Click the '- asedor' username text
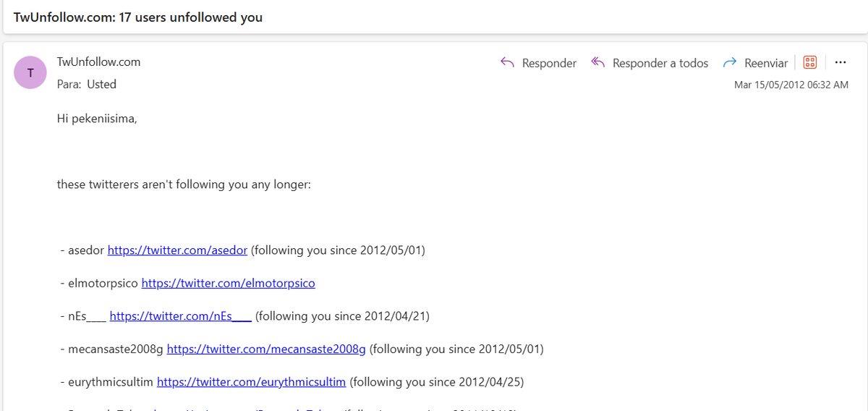Viewport: 868px width, 411px height. pos(82,250)
